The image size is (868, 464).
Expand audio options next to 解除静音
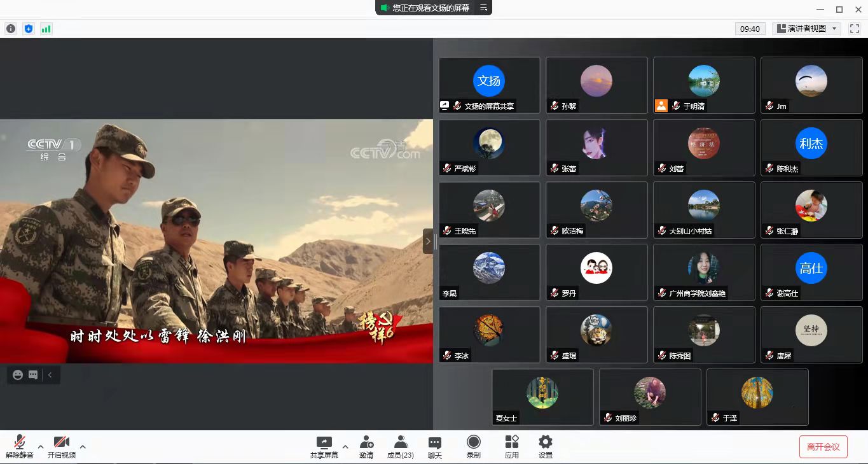tap(41, 446)
